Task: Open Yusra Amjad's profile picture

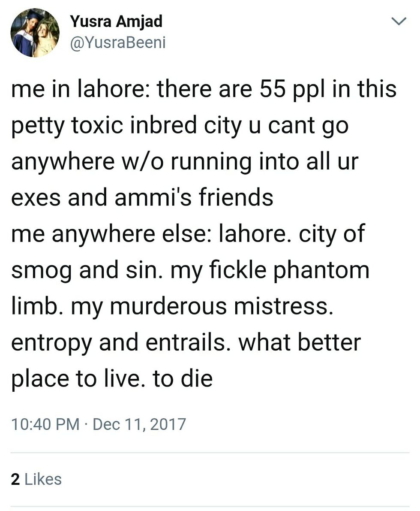Action: [x=35, y=33]
